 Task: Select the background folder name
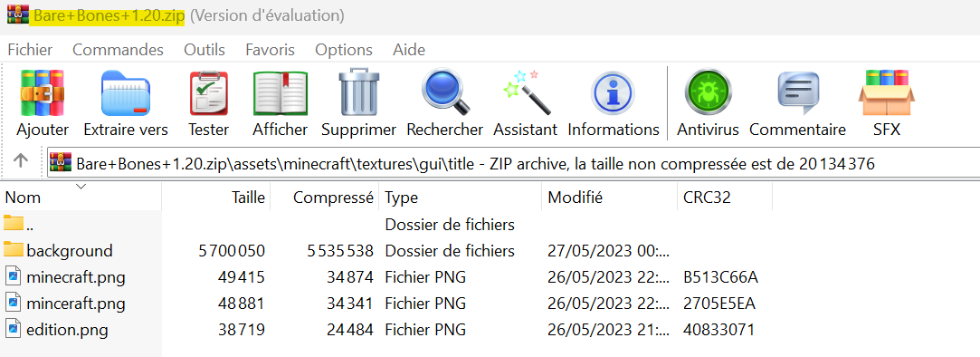70,250
